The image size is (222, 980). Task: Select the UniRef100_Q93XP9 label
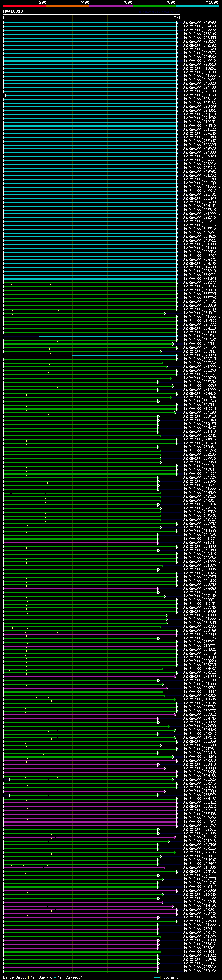click(199, 106)
